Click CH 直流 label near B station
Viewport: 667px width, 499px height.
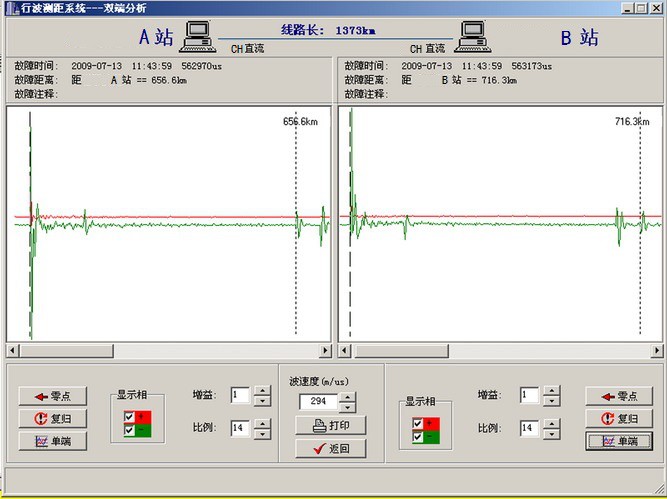click(x=428, y=49)
